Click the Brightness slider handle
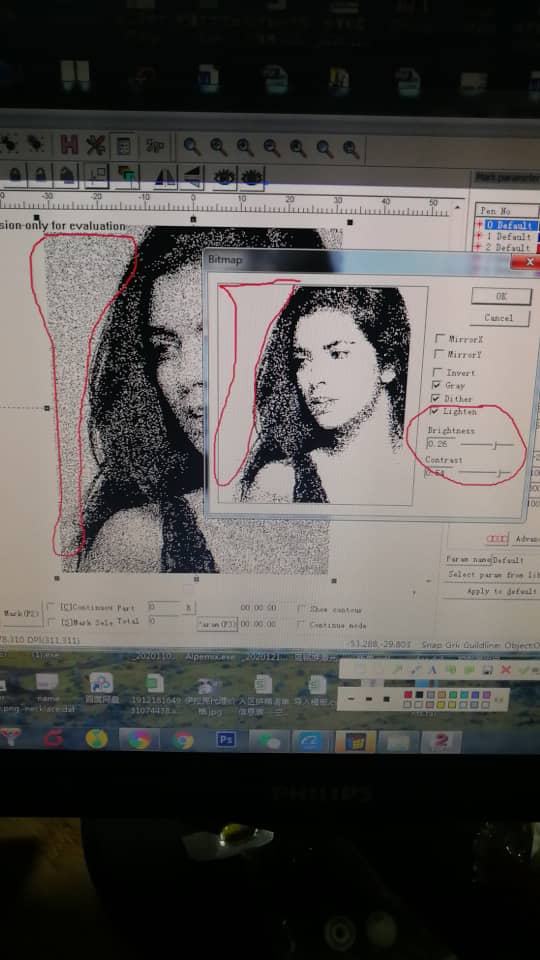 pos(495,444)
